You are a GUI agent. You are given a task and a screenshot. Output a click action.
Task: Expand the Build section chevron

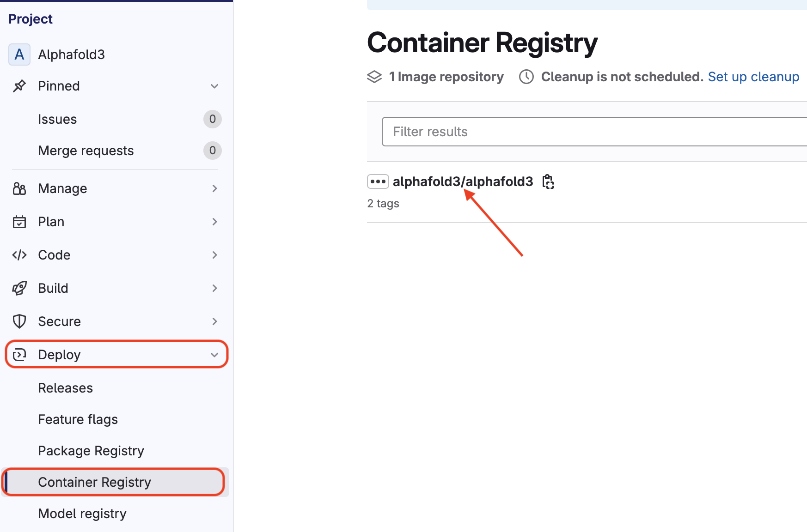[214, 288]
